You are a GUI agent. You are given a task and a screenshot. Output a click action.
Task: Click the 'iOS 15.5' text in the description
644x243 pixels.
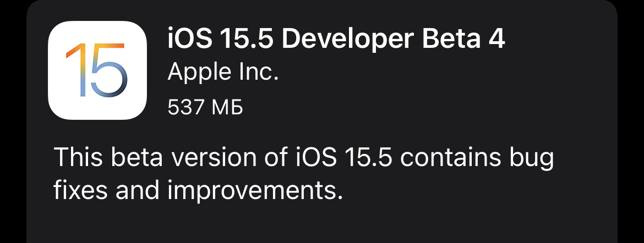tap(344, 157)
